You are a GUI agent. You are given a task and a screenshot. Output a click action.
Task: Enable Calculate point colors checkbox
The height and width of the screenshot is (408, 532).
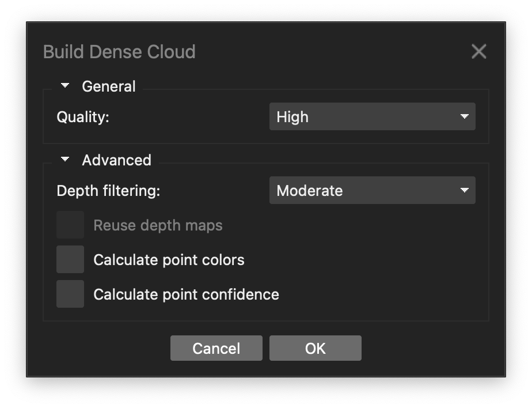pos(70,259)
